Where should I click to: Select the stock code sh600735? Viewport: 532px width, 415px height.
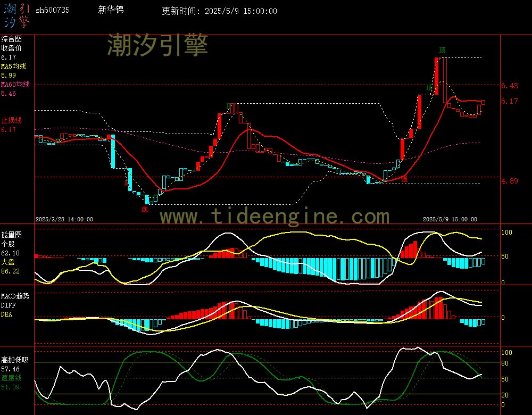click(53, 10)
